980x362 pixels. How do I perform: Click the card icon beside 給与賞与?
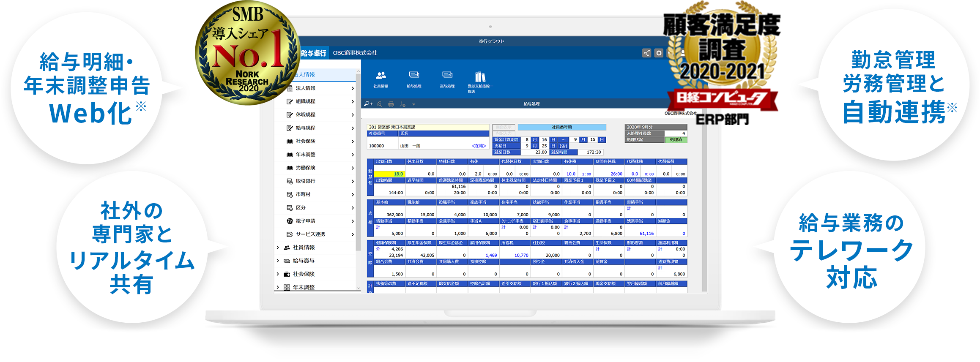(x=287, y=261)
